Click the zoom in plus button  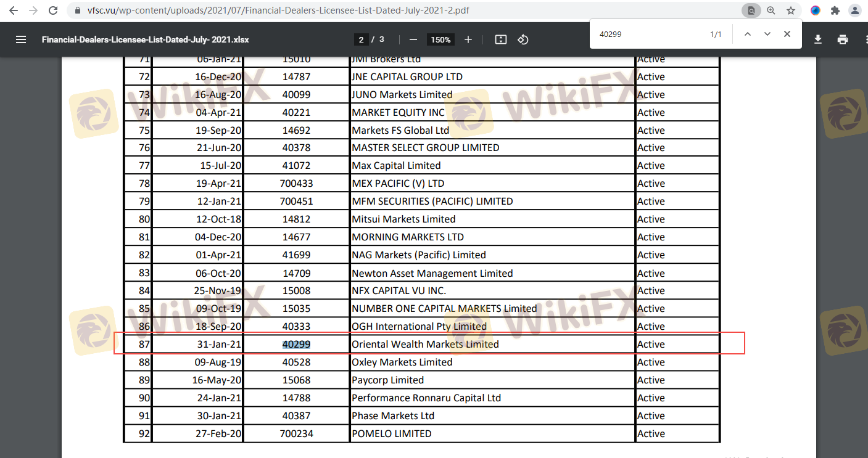[468, 39]
